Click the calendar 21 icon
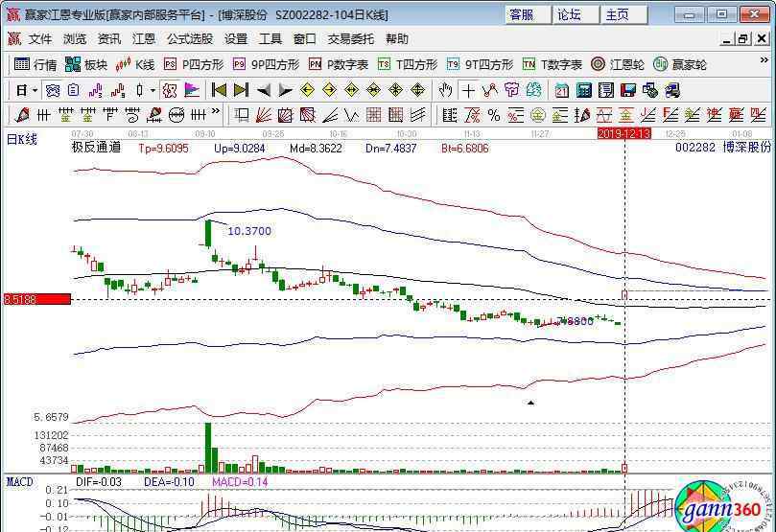Image resolution: width=776 pixels, height=532 pixels. [x=562, y=90]
